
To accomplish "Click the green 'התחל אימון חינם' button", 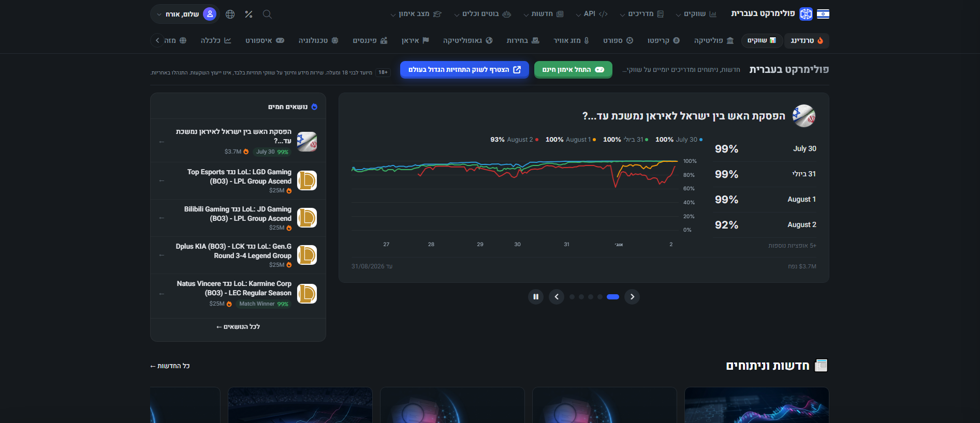I will [573, 70].
